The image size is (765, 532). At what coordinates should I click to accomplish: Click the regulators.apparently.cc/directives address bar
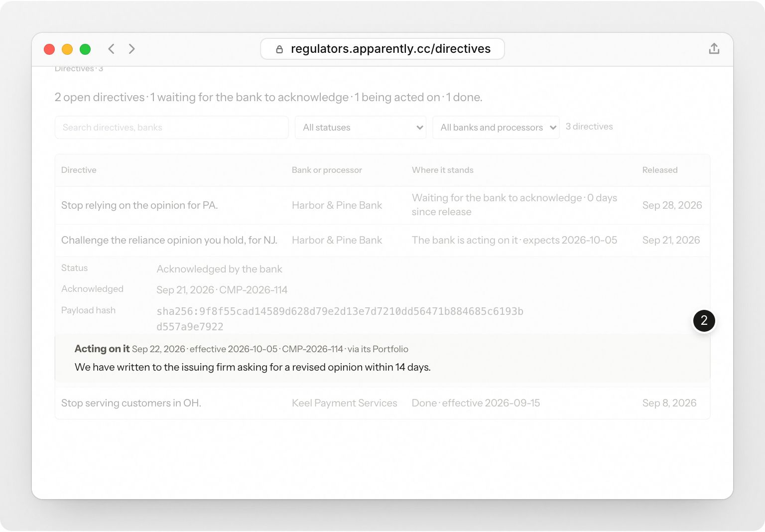coord(382,49)
